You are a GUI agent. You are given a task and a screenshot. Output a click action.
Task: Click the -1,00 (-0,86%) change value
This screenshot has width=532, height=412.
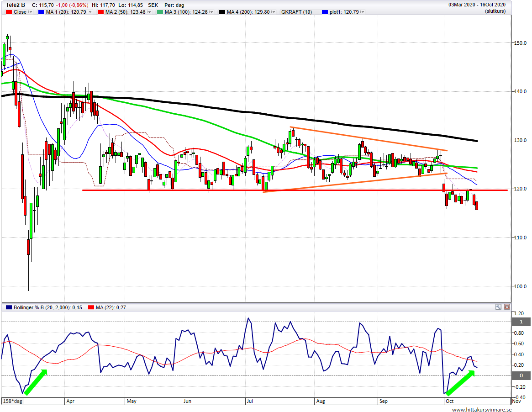pyautogui.click(x=72, y=5)
